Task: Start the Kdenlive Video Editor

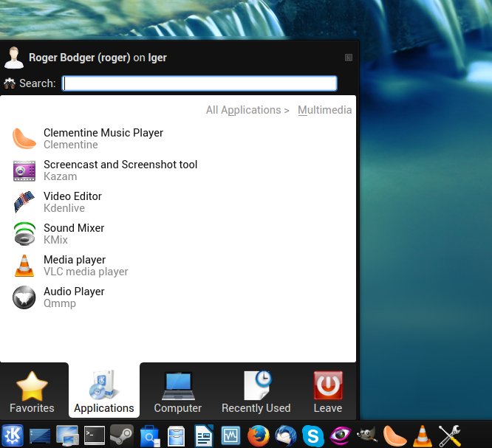Action: click(178, 202)
